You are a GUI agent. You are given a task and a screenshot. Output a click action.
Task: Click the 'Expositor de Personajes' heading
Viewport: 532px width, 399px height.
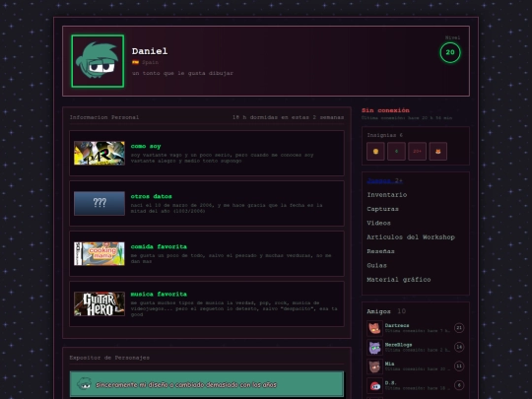109,358
